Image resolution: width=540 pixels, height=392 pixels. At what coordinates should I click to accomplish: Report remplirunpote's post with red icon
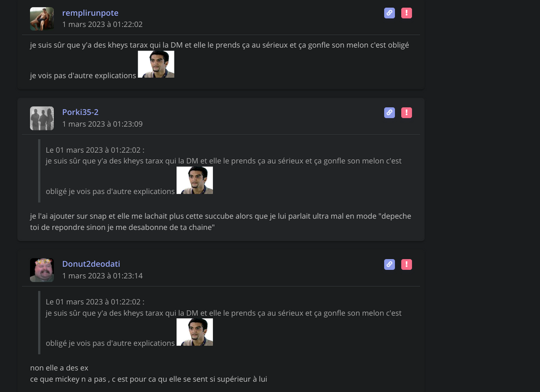click(x=407, y=13)
